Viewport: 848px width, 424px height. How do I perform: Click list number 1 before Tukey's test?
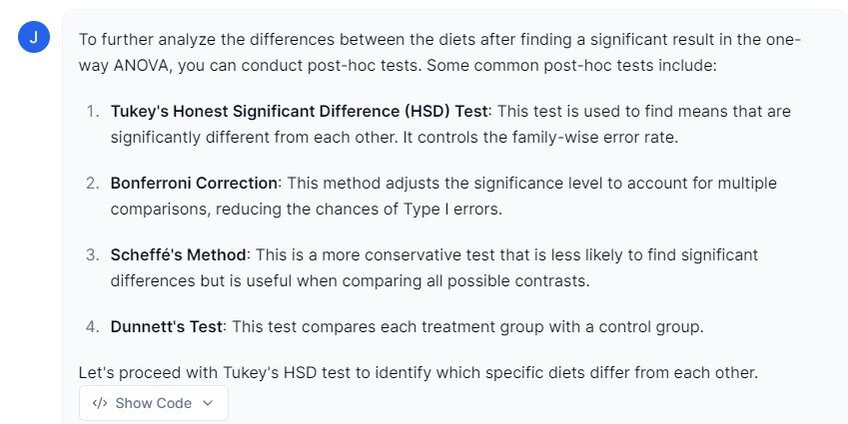pos(92,111)
